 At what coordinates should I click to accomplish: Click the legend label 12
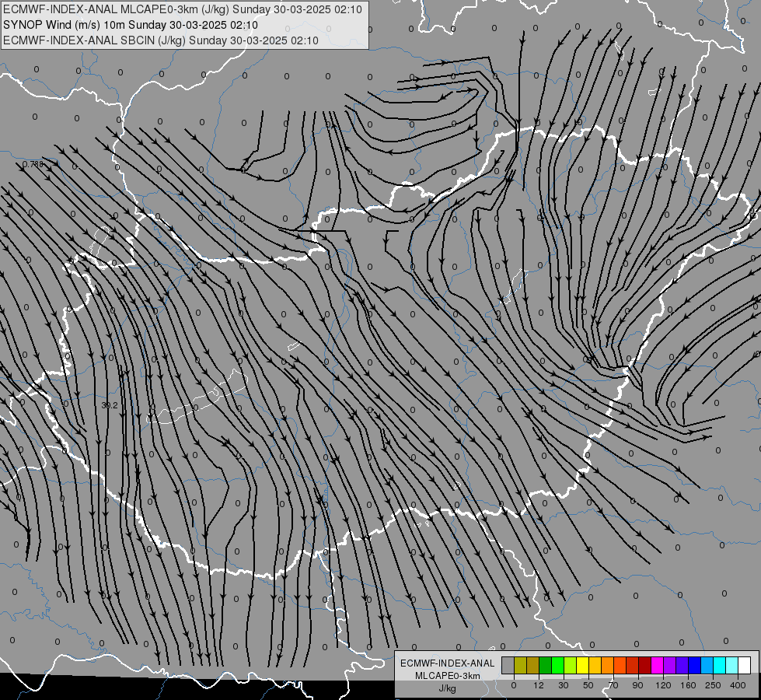pos(539,685)
